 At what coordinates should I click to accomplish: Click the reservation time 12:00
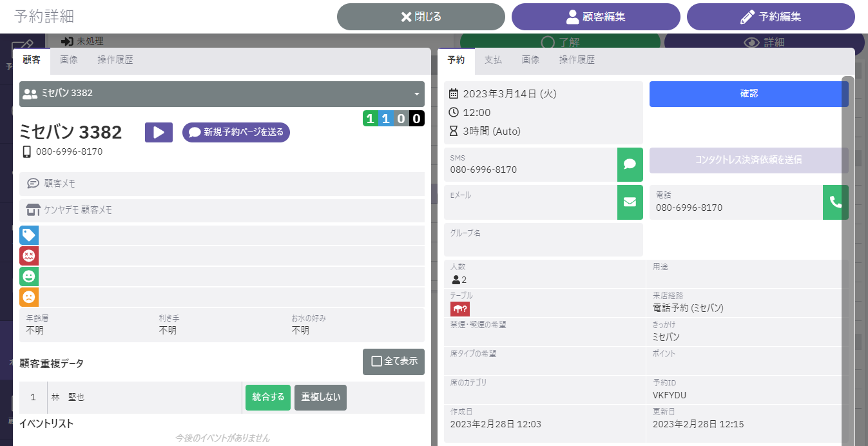(x=477, y=112)
